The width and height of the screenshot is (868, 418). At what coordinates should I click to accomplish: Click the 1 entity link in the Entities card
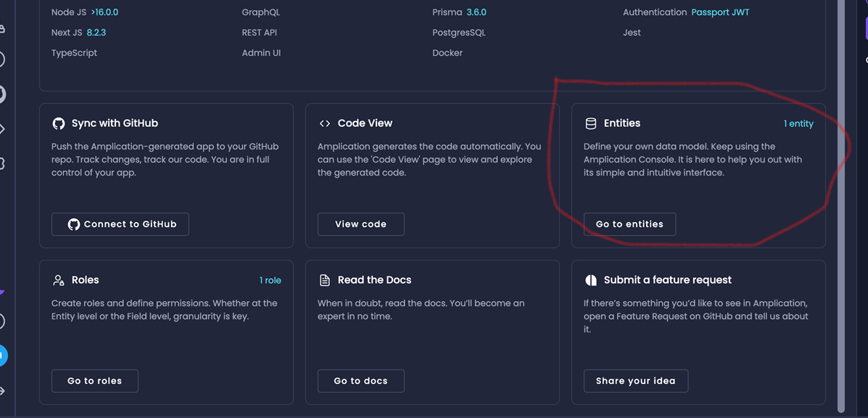click(798, 123)
